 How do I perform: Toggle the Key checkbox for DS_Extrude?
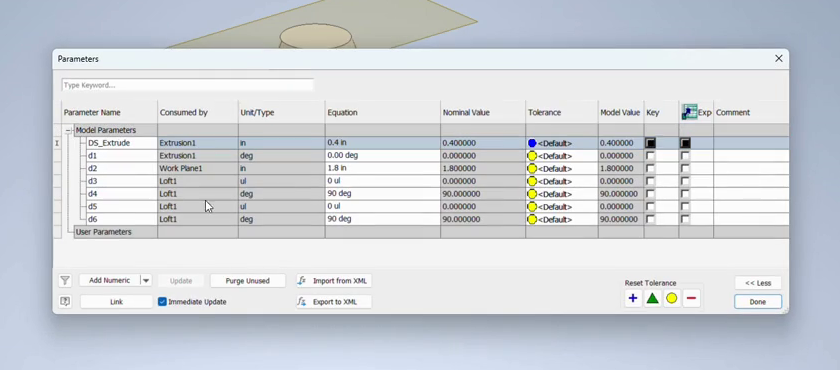(650, 143)
